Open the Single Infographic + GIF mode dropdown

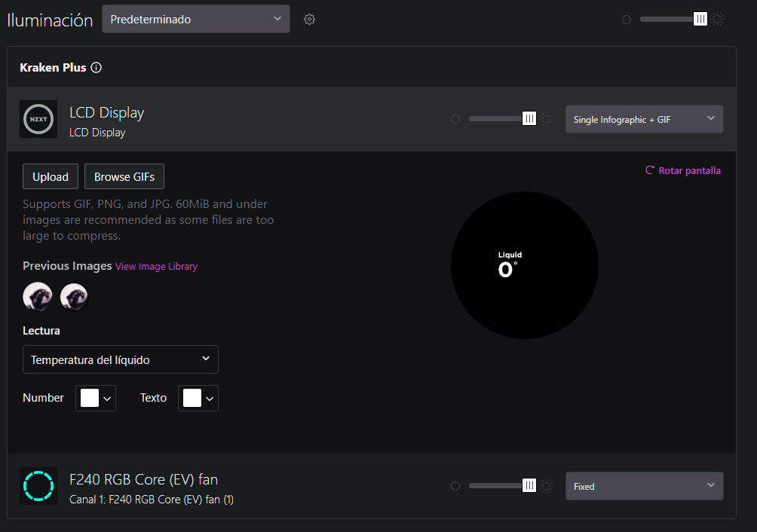(x=645, y=119)
